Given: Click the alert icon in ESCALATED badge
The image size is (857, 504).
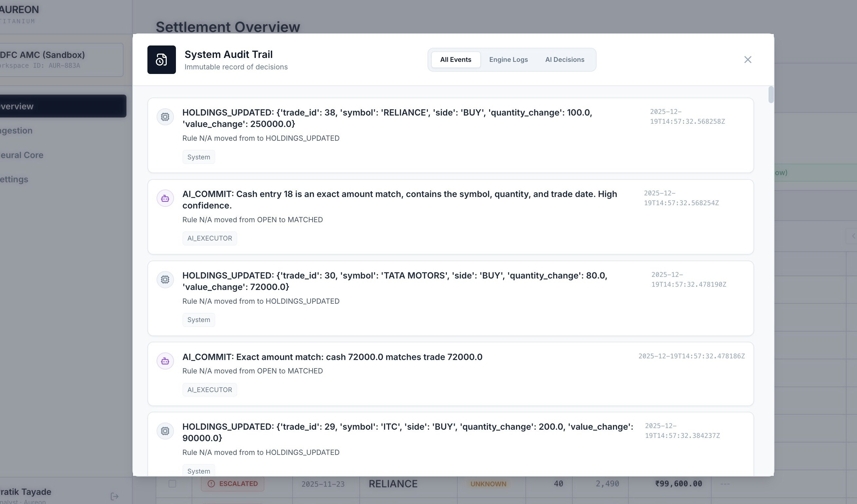Looking at the screenshot, I should pyautogui.click(x=211, y=484).
